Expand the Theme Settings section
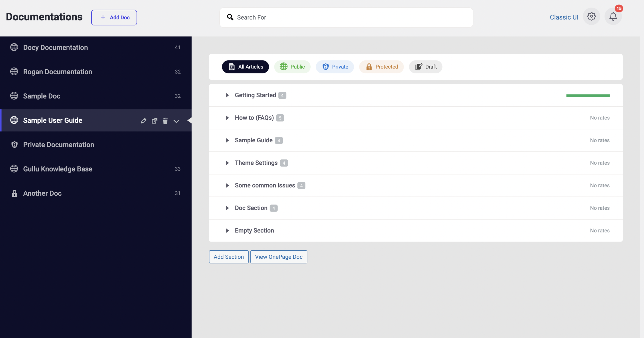Image resolution: width=644 pixels, height=338 pixels. point(227,163)
